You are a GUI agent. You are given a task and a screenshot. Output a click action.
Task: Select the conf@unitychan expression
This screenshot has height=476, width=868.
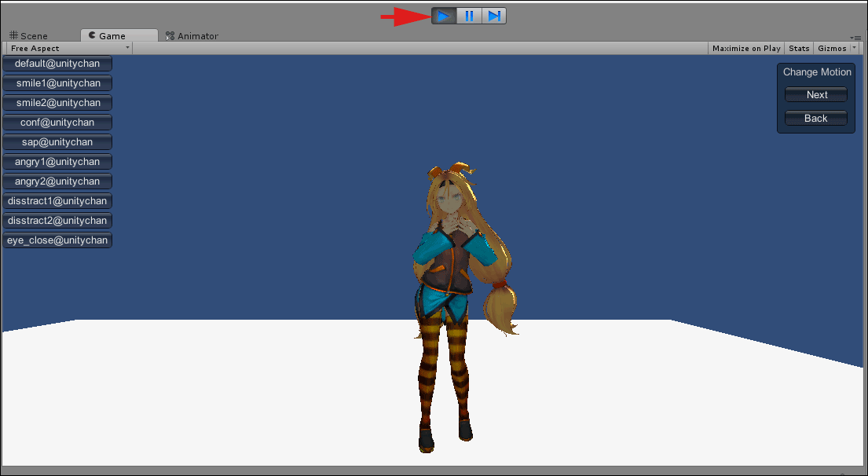pos(57,123)
